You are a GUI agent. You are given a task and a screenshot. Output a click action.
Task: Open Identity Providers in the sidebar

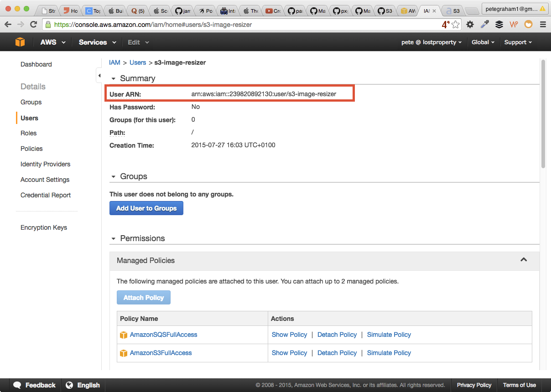point(45,164)
